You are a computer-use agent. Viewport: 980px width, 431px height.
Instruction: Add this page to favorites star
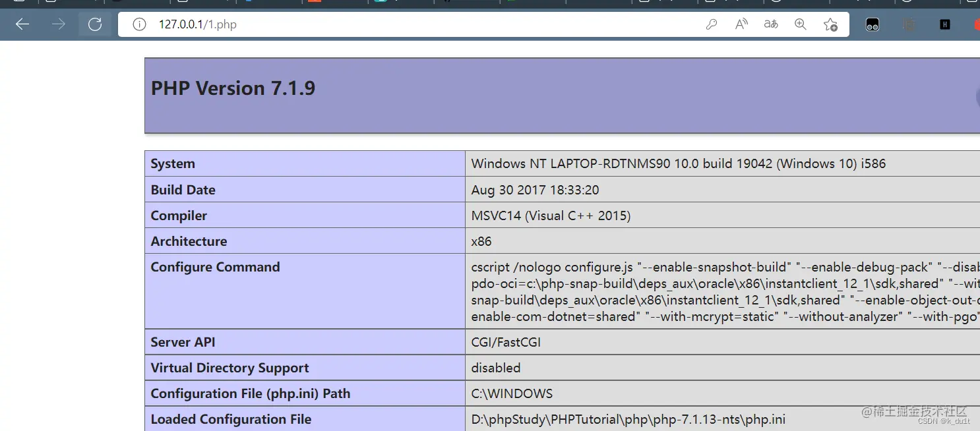click(830, 25)
